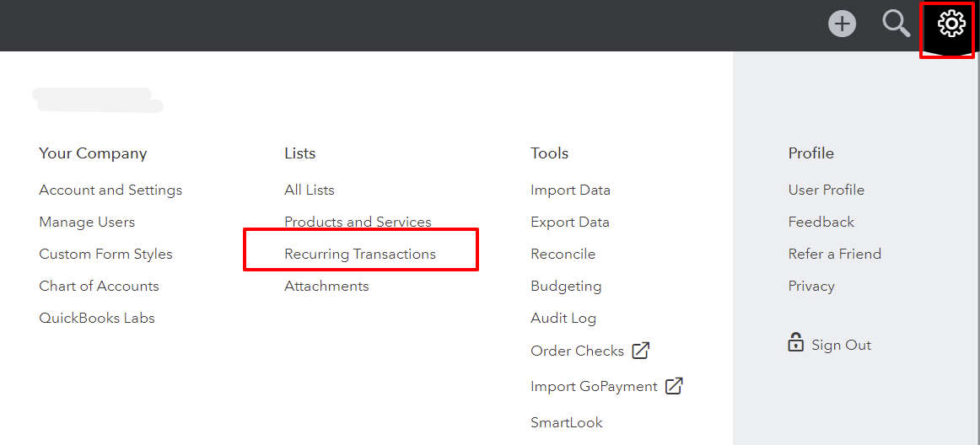Choose Recurring Transactions
This screenshot has height=445, width=980.
(x=360, y=254)
